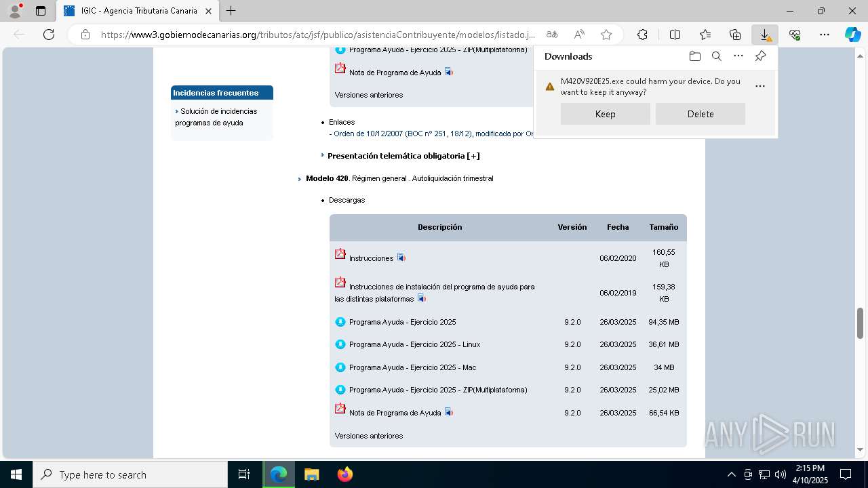Open Solución de incidencias programas de ayuda link
Image resolution: width=868 pixels, height=488 pixels.
[x=216, y=117]
